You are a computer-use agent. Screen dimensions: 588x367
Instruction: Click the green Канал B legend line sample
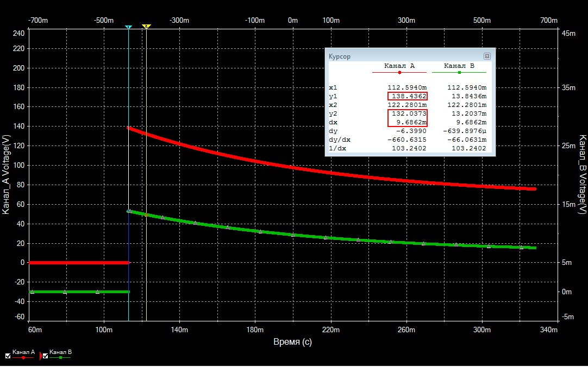pyautogui.click(x=60, y=358)
